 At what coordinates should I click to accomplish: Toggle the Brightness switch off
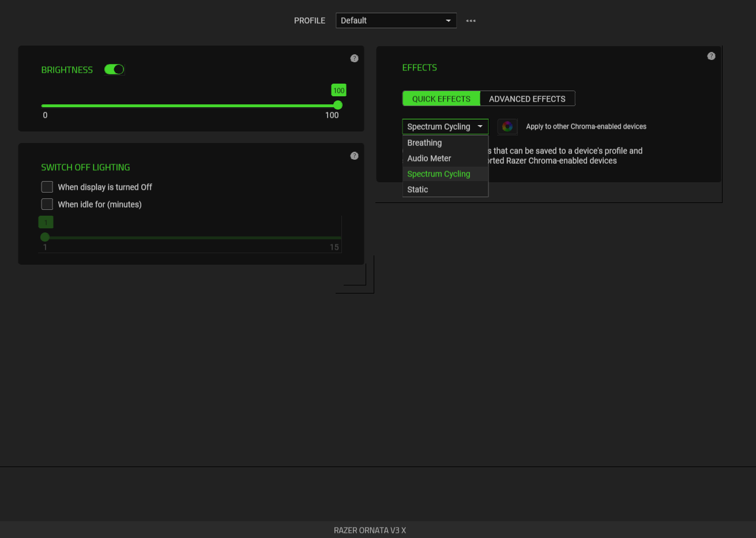pyautogui.click(x=114, y=69)
